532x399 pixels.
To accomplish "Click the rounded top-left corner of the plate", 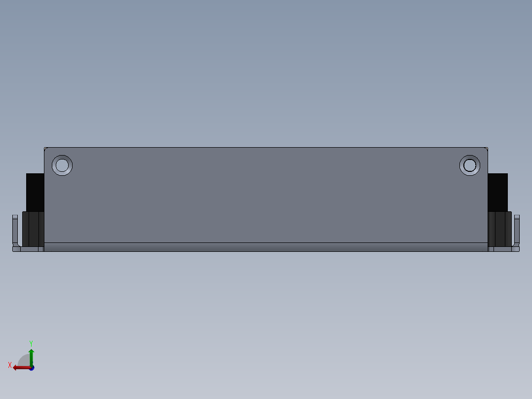I will point(45,149).
